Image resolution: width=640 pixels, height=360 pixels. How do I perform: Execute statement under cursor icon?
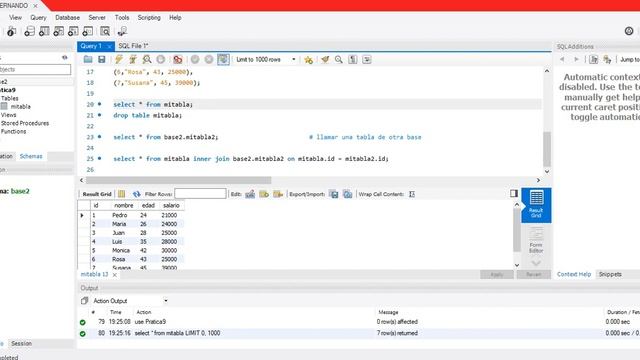click(x=133, y=60)
